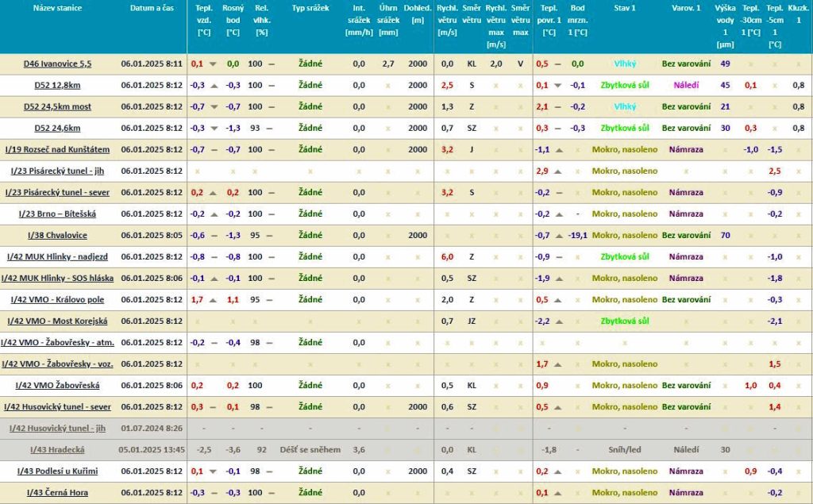The image size is (813, 504).
Task: Open the D46 Ivanovice 5,5 station link
Action: pyautogui.click(x=57, y=64)
